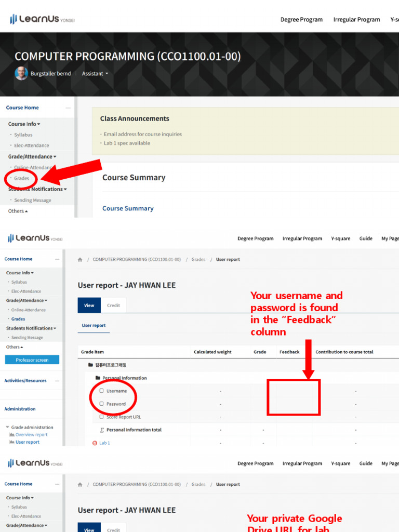Click the Calculated weight column header
This screenshot has height=532, width=399.
pos(212,352)
